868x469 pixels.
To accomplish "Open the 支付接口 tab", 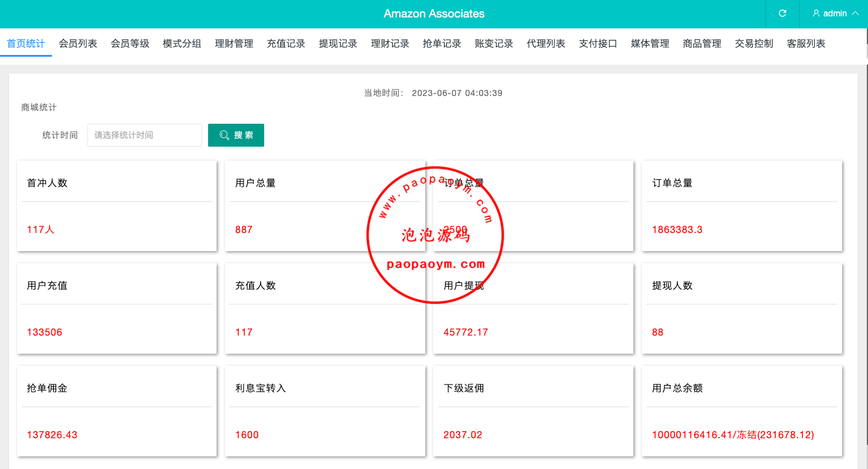I will [598, 43].
